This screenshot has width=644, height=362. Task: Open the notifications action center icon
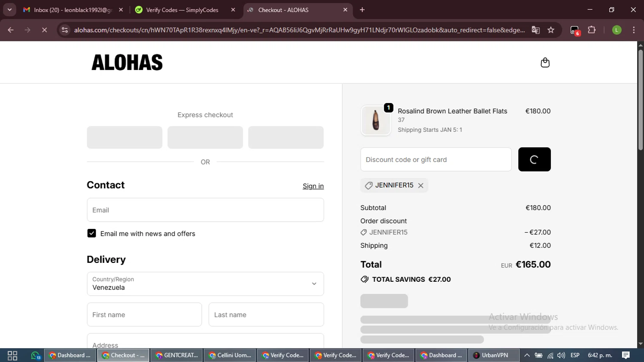[626, 356]
